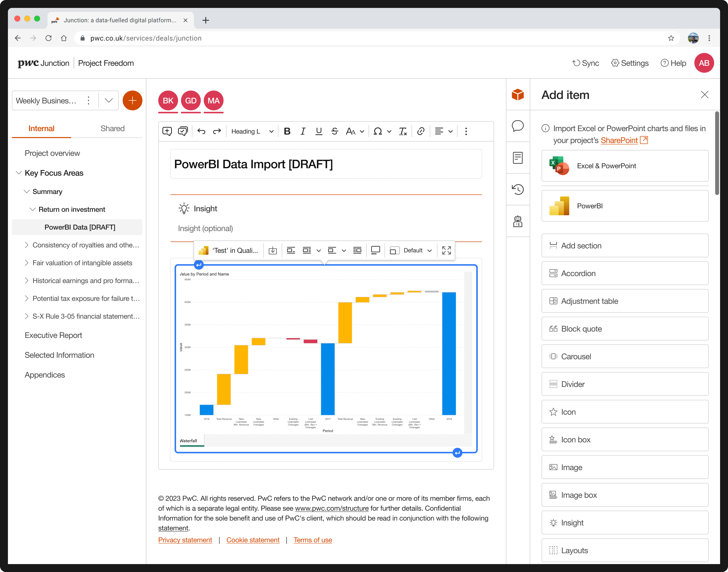
Task: Click the PowerBI import button
Action: [625, 206]
